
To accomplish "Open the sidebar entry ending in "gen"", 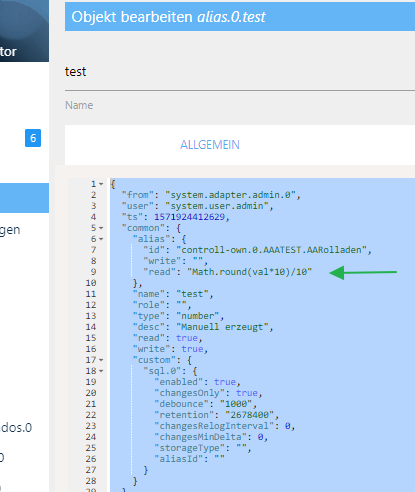I will pyautogui.click(x=10, y=230).
